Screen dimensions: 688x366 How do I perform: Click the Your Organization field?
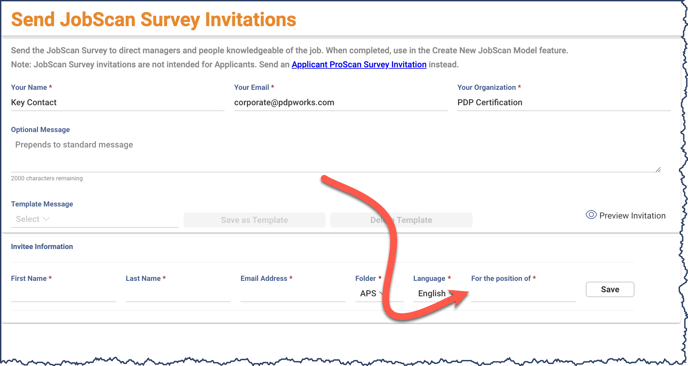point(564,103)
